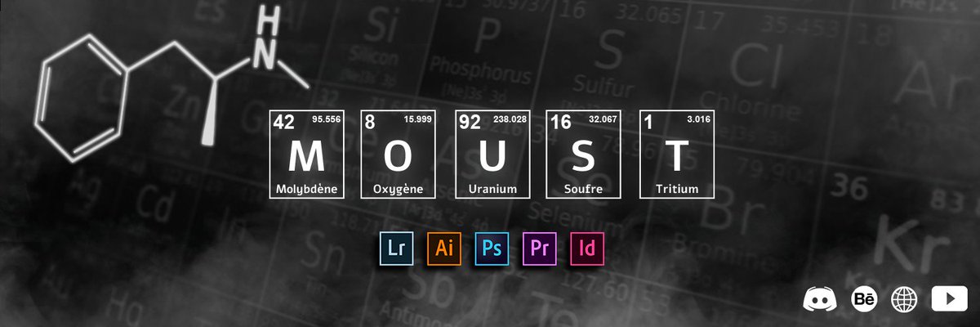The image size is (980, 327).
Task: Open the Discord icon
Action: click(x=820, y=298)
